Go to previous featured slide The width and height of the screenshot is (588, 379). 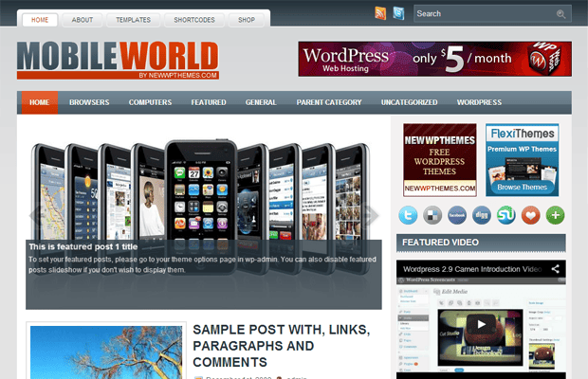36,216
